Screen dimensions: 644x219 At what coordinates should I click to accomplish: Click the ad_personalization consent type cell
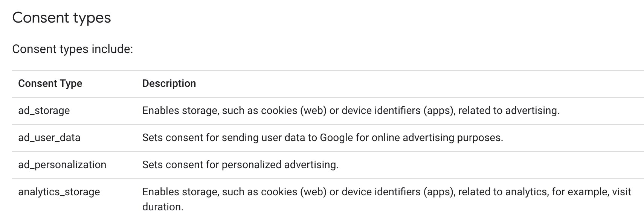point(62,164)
